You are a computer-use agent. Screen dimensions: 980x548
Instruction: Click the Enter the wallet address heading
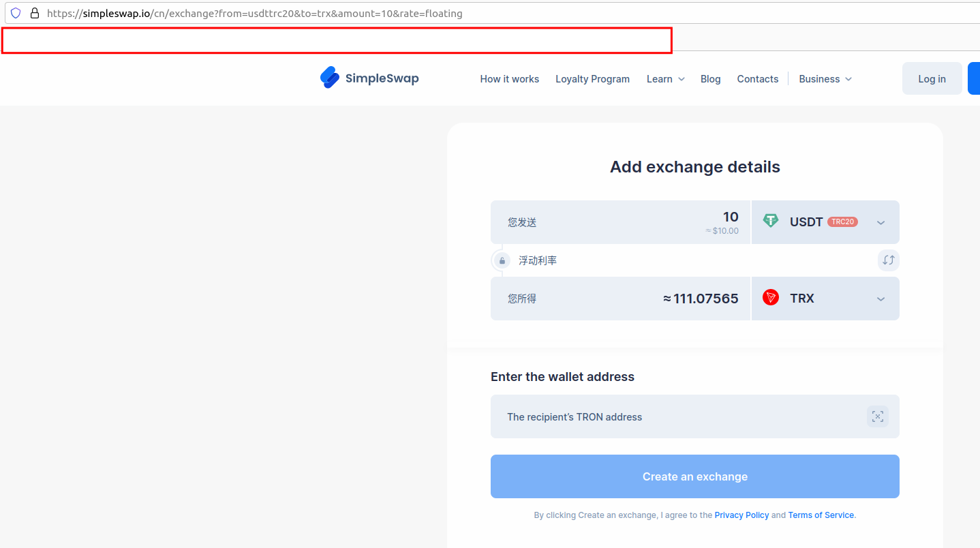tap(562, 377)
